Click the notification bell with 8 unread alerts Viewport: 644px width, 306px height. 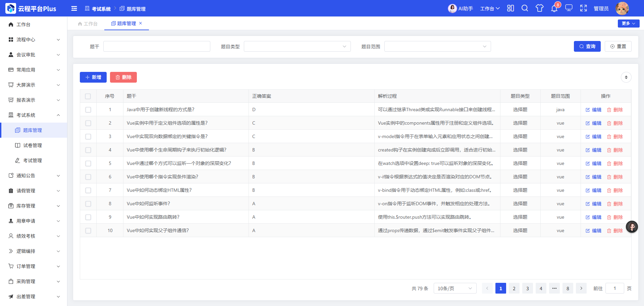[553, 9]
